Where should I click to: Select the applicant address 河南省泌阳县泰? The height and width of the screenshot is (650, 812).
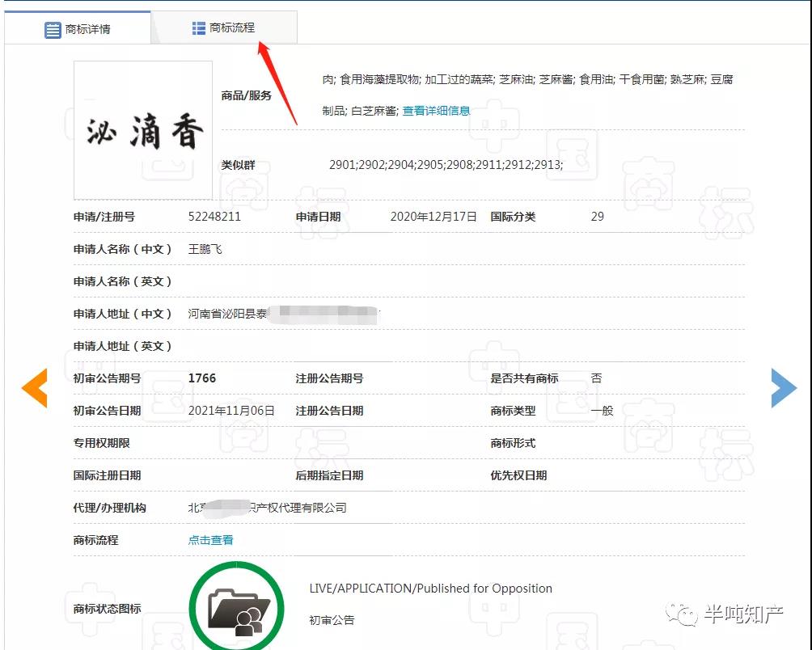(x=227, y=314)
